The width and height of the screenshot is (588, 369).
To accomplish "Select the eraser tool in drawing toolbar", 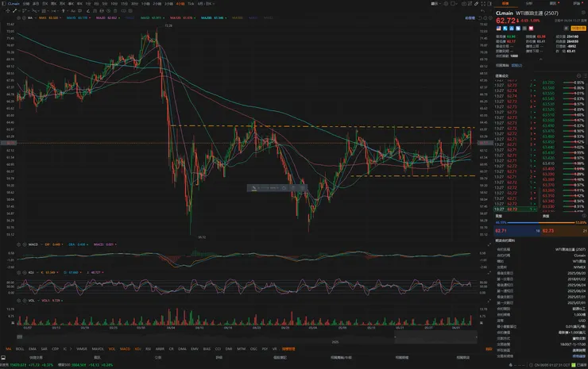I will [x=88, y=11].
